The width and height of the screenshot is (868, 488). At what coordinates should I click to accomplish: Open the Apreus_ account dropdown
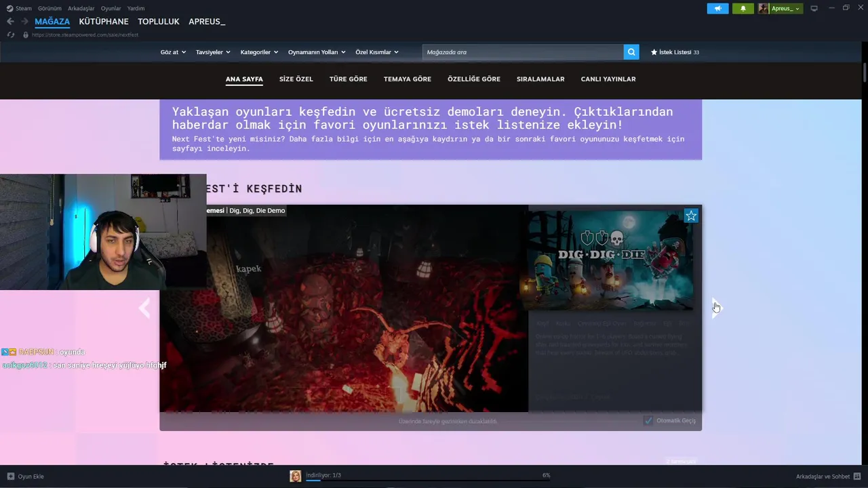click(x=786, y=8)
